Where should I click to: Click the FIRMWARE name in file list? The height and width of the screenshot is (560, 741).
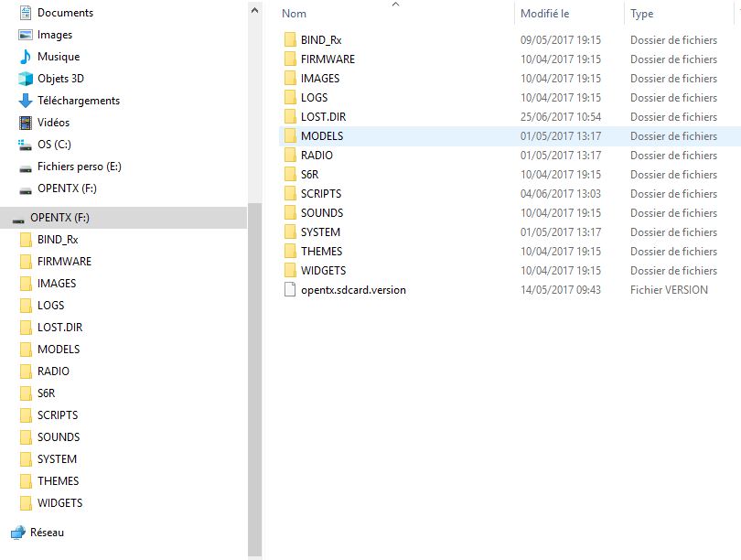point(328,59)
